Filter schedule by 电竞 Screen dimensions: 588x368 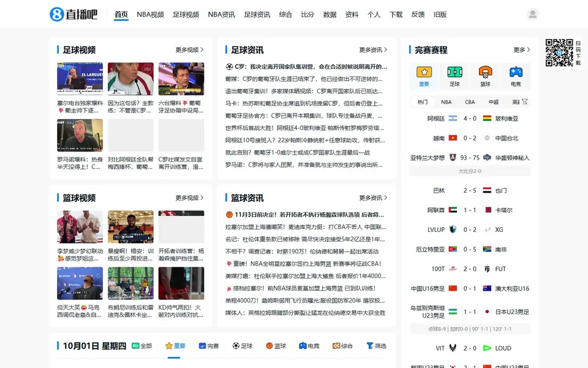tap(309, 346)
